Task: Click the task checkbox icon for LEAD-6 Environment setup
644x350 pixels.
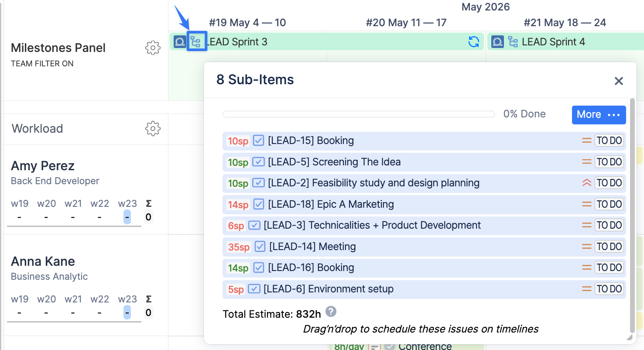Action: pos(254,289)
